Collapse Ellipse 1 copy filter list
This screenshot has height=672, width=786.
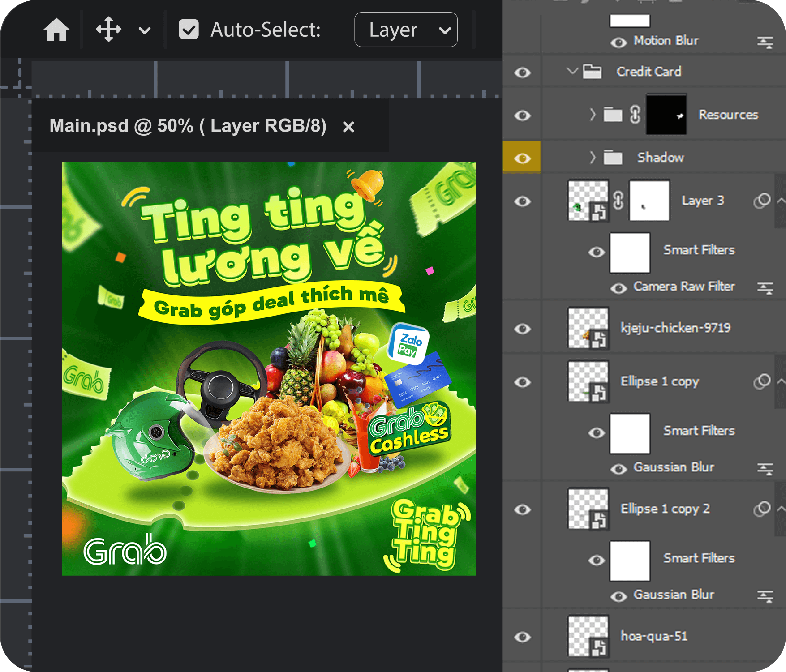781,381
